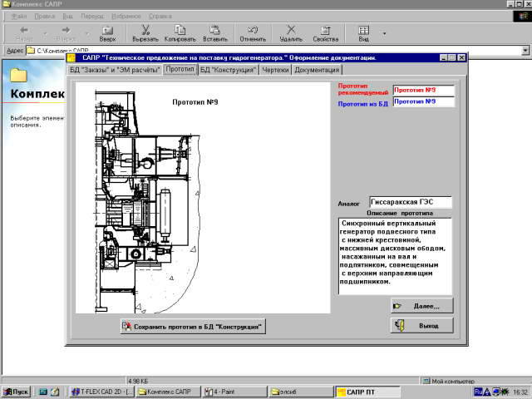Click the Удалить (Delete) X icon
The image size is (532, 399).
click(291, 33)
